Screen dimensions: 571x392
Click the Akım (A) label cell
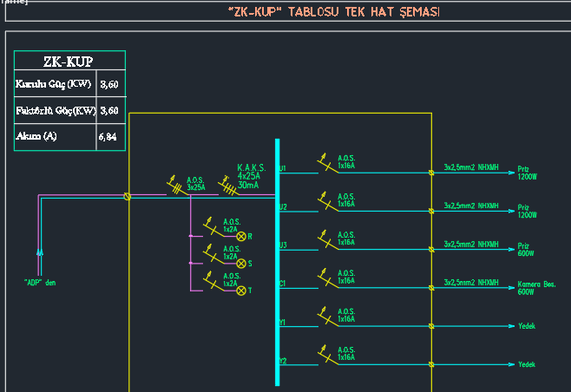[x=55, y=137]
